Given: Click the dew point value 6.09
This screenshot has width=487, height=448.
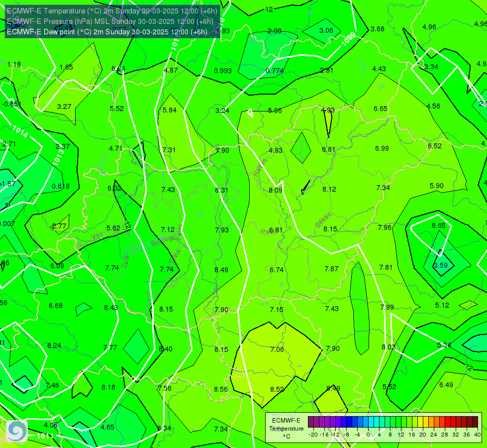Looking at the screenshot, I should pos(57,266).
